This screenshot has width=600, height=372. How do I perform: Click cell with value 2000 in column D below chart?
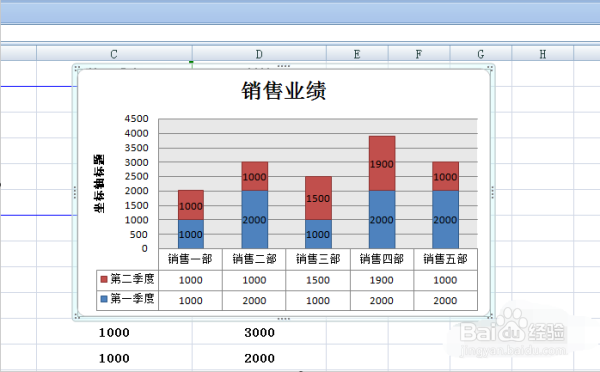[x=259, y=359]
